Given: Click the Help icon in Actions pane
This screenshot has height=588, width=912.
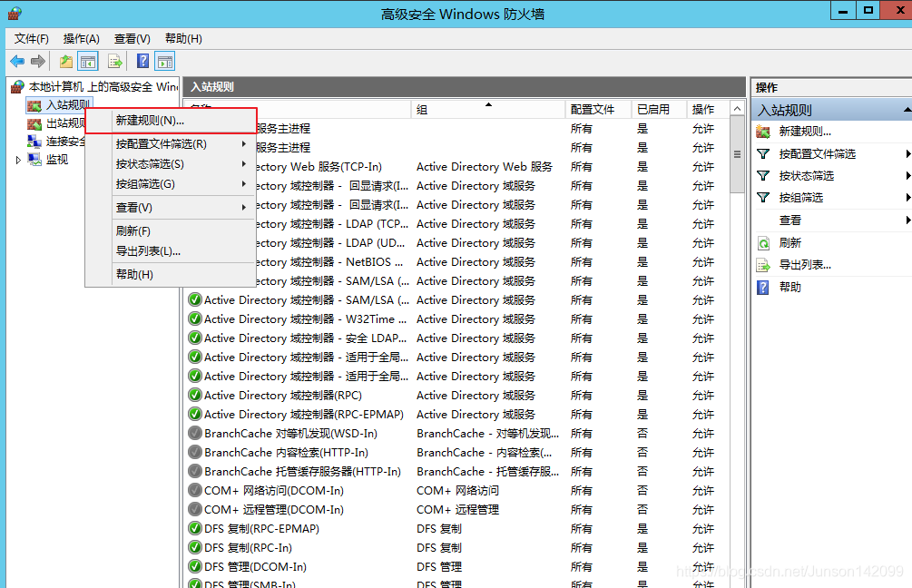Looking at the screenshot, I should (x=763, y=288).
